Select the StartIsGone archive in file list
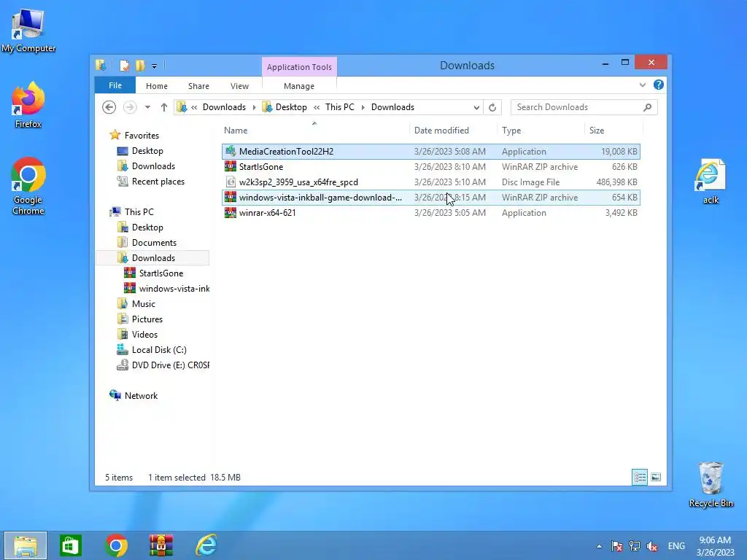This screenshot has width=747, height=560. (x=431, y=167)
